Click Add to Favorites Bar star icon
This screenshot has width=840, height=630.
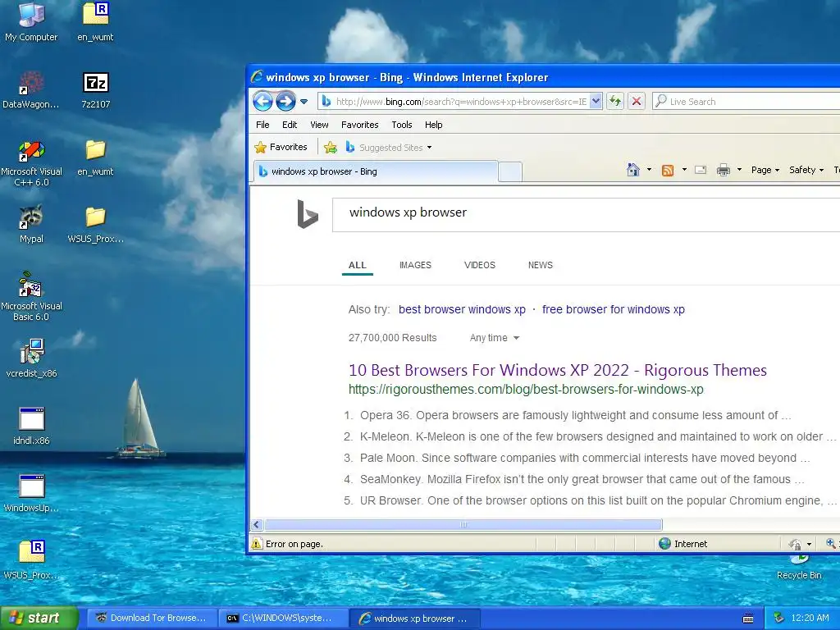331,148
